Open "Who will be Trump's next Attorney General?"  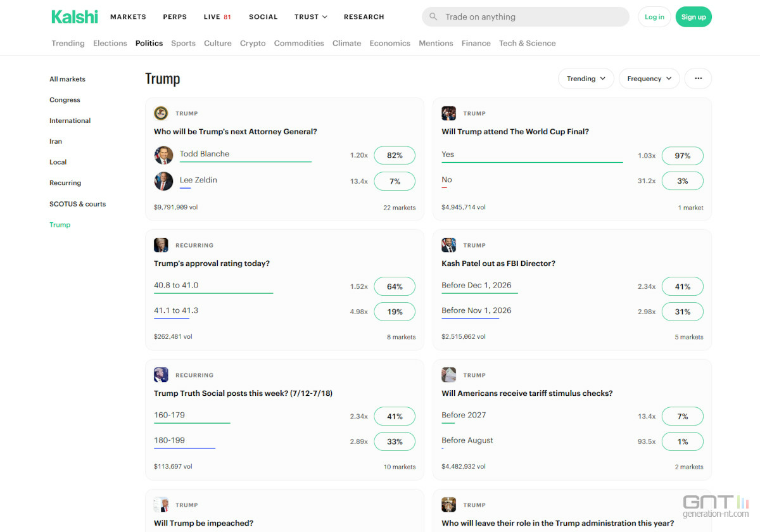click(x=236, y=132)
